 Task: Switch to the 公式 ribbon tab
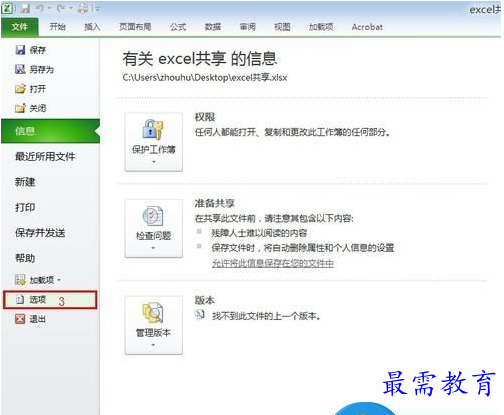click(x=178, y=27)
